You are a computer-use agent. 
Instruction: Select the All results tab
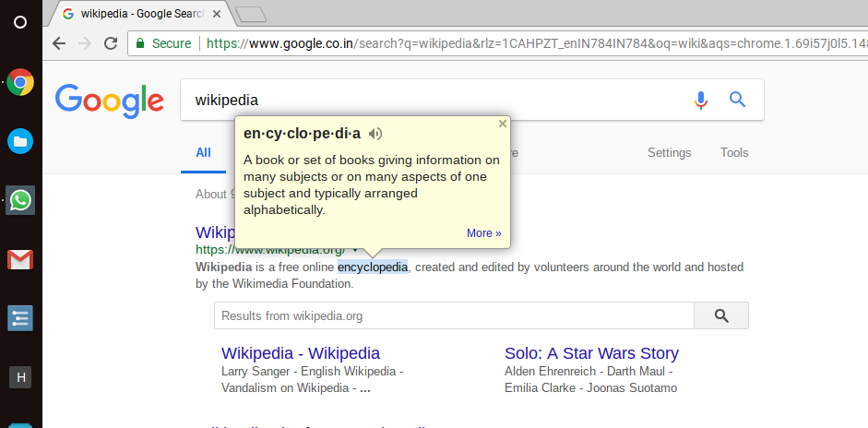coord(203,153)
